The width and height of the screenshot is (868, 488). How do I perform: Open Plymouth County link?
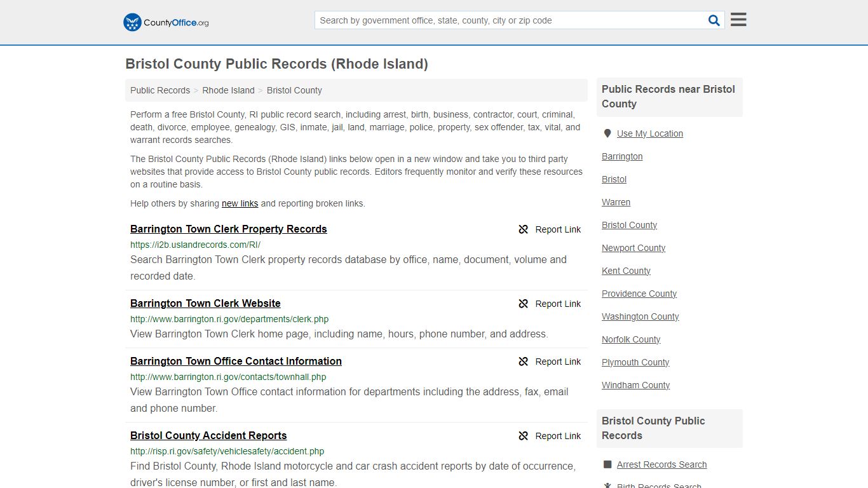click(x=635, y=362)
